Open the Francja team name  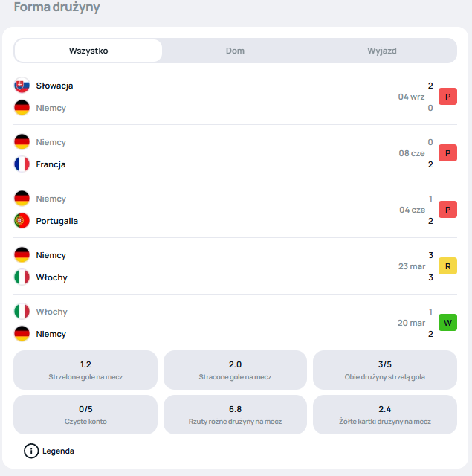(x=51, y=164)
